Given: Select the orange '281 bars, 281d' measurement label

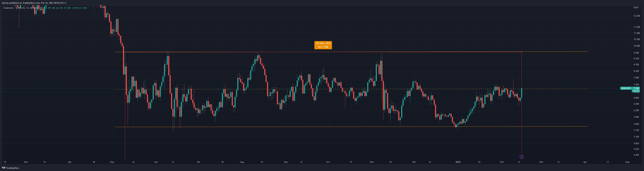Looking at the screenshot, I should pyautogui.click(x=323, y=45).
